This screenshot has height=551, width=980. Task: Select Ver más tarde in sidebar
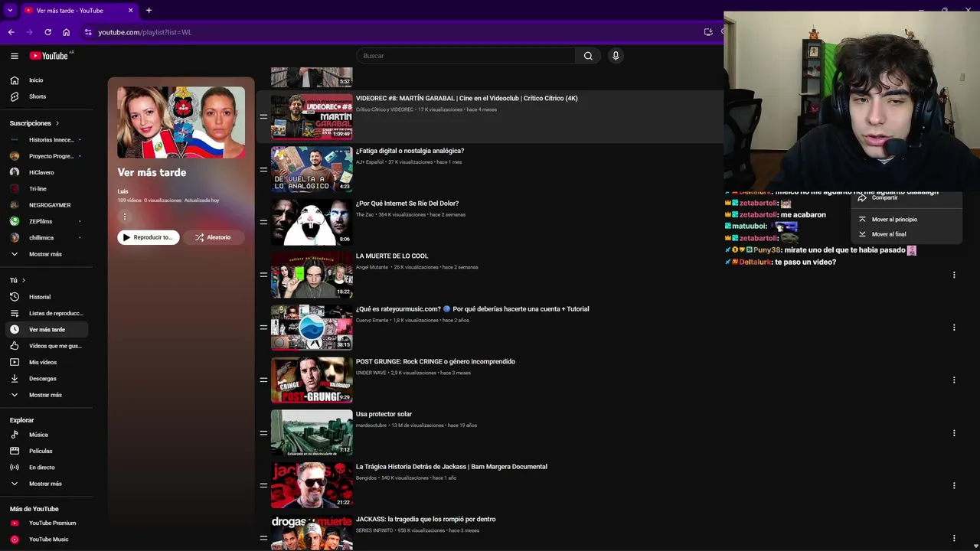(47, 330)
